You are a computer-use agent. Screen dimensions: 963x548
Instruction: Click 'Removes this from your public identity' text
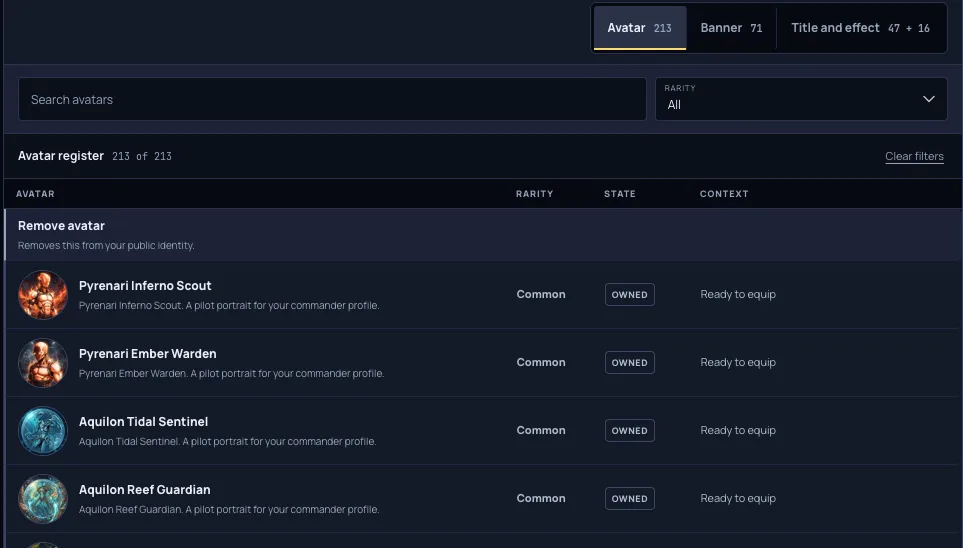pos(106,246)
